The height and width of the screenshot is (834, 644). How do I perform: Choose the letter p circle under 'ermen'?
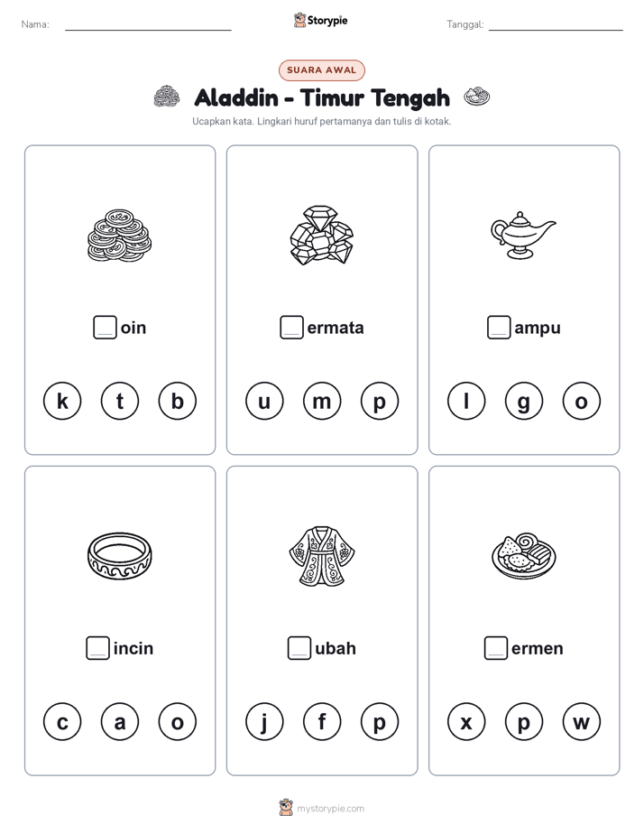click(x=524, y=722)
